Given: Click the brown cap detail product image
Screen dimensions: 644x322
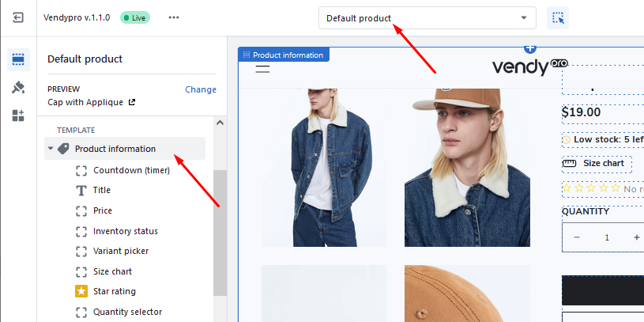Looking at the screenshot, I should tap(467, 294).
